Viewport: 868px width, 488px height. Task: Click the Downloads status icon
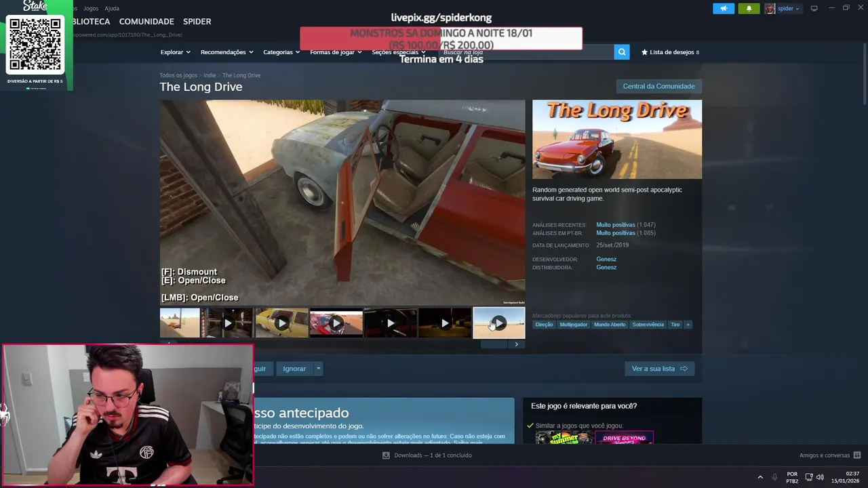click(386, 455)
